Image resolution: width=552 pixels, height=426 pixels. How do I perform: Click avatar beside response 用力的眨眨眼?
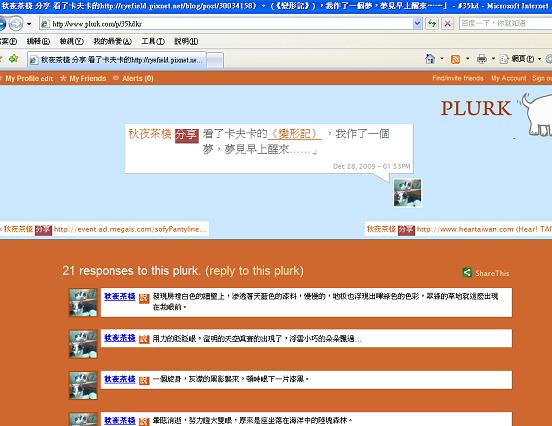(x=83, y=344)
